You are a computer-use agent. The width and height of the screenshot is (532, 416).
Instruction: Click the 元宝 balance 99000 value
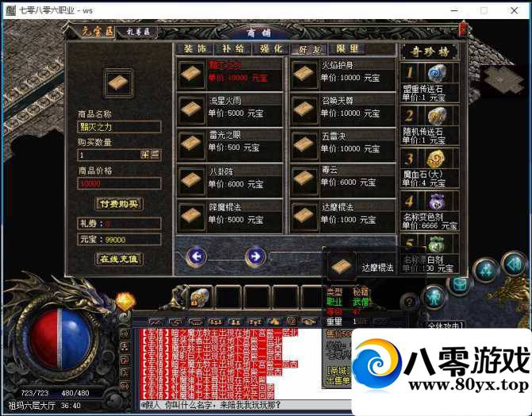tap(115, 240)
